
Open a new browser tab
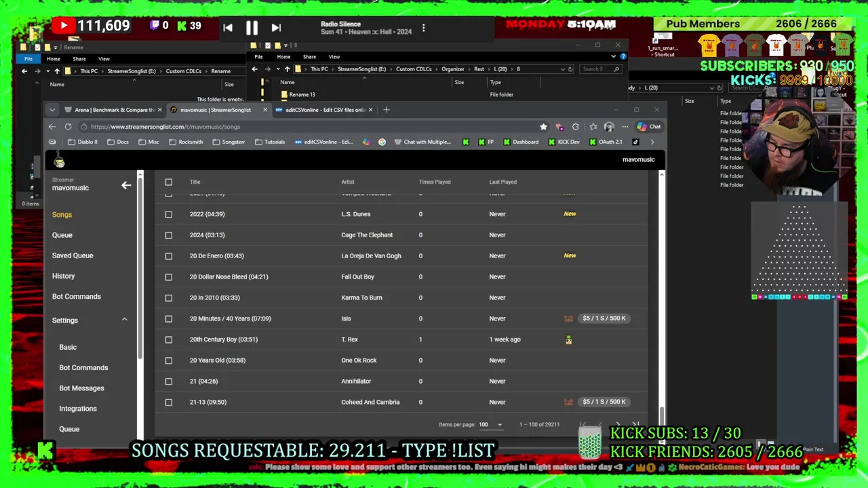(x=387, y=110)
